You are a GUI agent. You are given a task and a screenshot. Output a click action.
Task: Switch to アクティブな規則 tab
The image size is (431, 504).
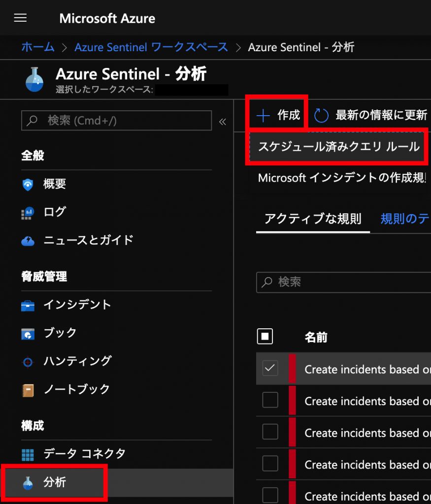click(313, 219)
